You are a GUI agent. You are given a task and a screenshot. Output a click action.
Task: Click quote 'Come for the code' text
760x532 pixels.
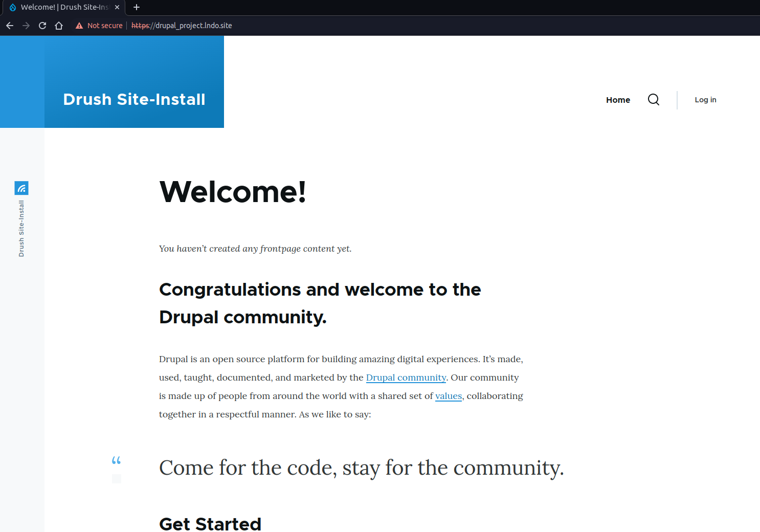point(362,468)
